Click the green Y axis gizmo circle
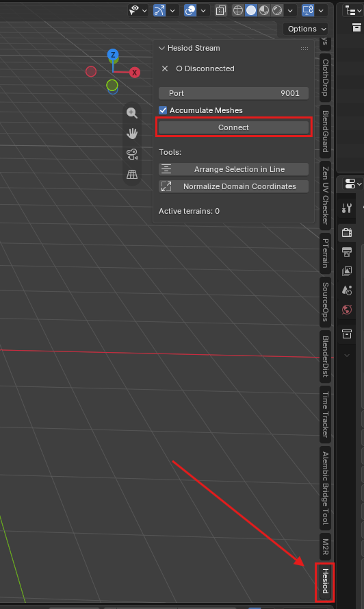364x609 pixels. tap(112, 85)
